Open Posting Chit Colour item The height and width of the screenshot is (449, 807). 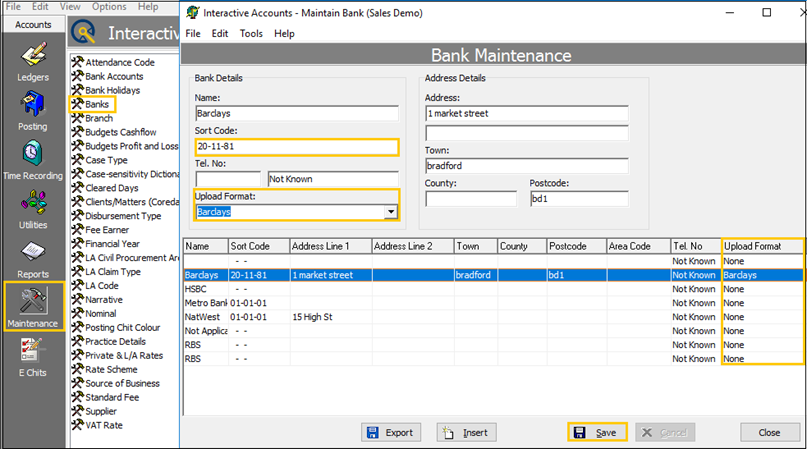tap(122, 327)
